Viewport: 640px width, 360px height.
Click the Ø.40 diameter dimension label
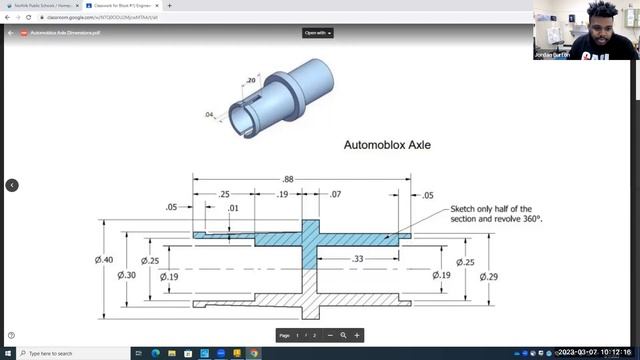click(x=104, y=260)
